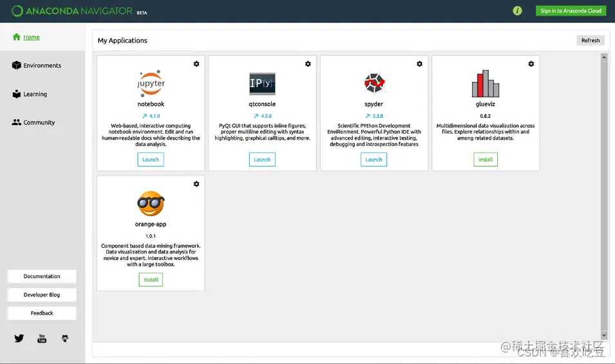Refresh the applications list
This screenshot has height=364, width=615.
[x=591, y=41]
